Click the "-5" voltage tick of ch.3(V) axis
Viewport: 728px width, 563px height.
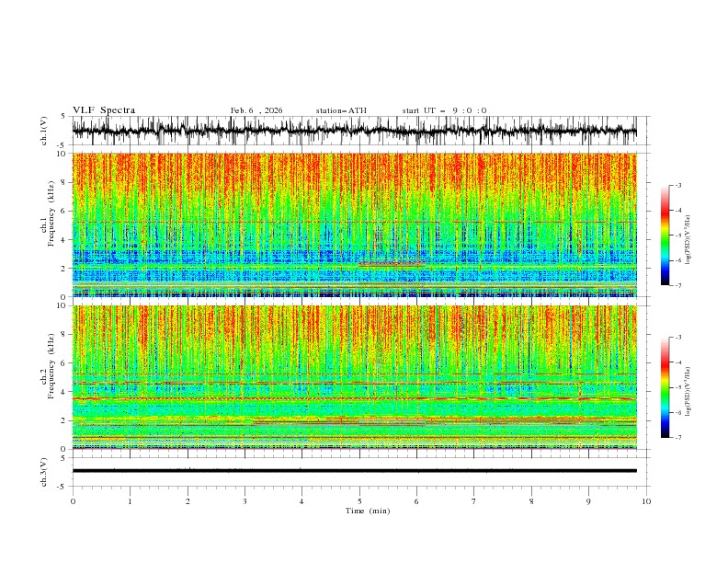62,487
